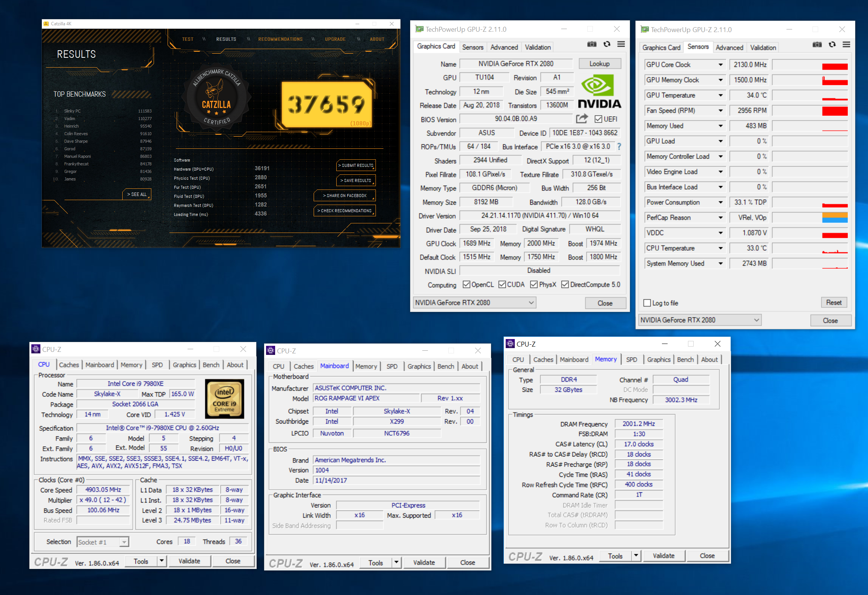Click the Intel Core i9 Extreme logo

[x=225, y=399]
